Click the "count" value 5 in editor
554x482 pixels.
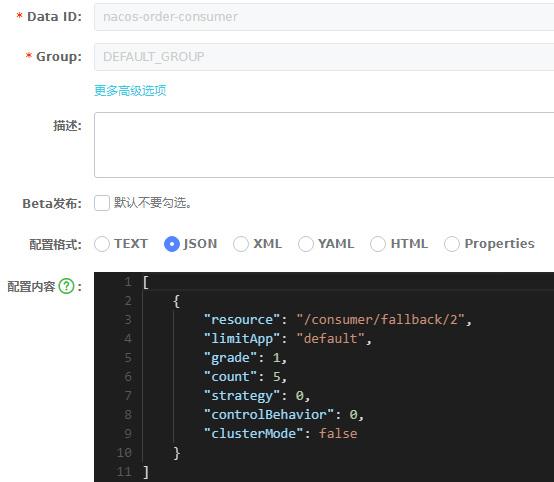pyautogui.click(x=276, y=377)
